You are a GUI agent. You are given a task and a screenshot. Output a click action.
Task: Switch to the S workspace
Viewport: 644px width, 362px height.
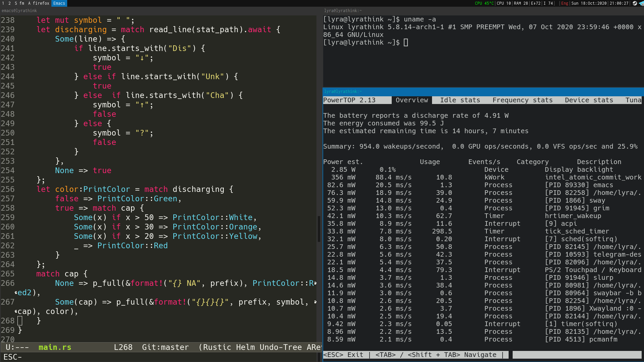click(16, 3)
